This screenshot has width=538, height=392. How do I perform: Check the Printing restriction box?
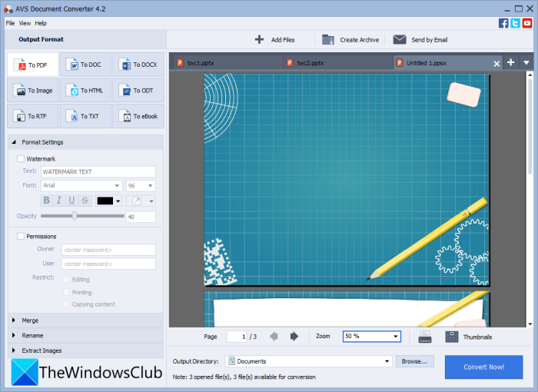pyautogui.click(x=67, y=292)
